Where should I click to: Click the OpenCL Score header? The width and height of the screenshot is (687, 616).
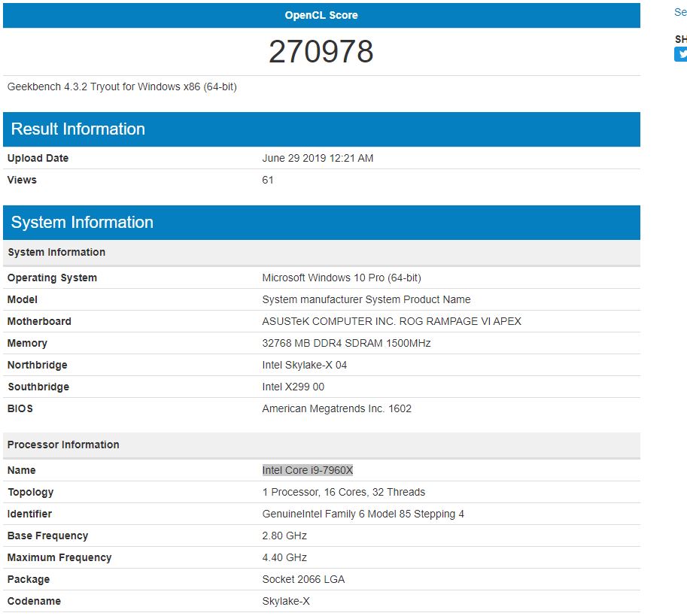click(321, 15)
